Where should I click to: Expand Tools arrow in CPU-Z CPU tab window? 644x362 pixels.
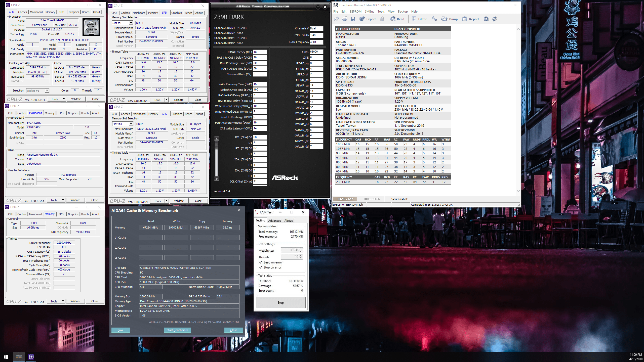tap(64, 99)
